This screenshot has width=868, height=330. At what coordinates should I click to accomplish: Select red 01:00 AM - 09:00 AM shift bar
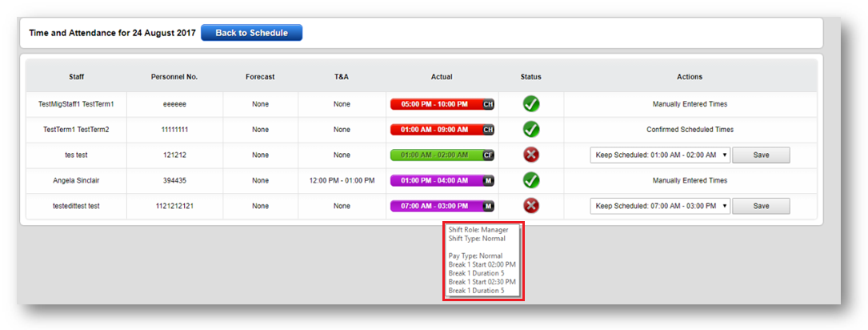click(x=436, y=130)
